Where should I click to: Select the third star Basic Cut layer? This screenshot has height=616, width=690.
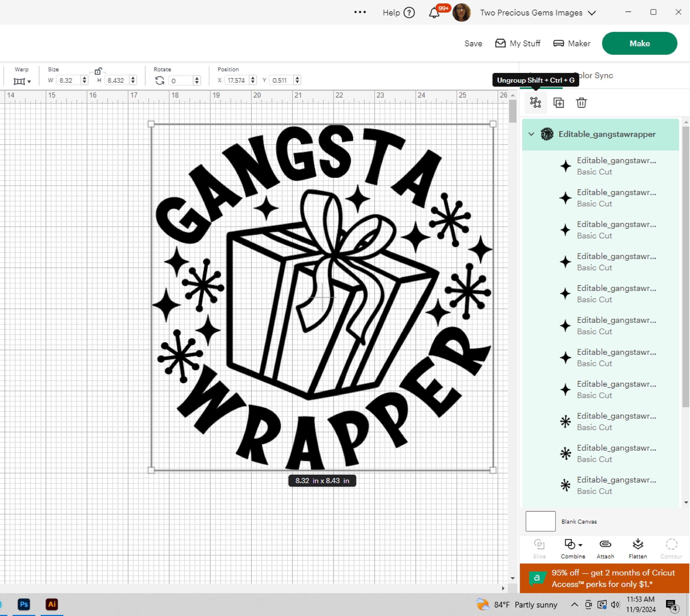pyautogui.click(x=600, y=230)
